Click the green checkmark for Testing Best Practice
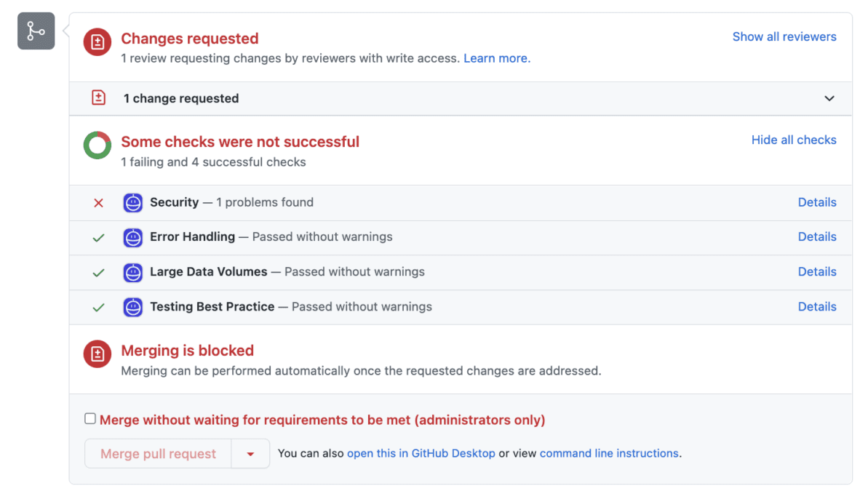Viewport: 868px width, 491px height. click(x=98, y=308)
